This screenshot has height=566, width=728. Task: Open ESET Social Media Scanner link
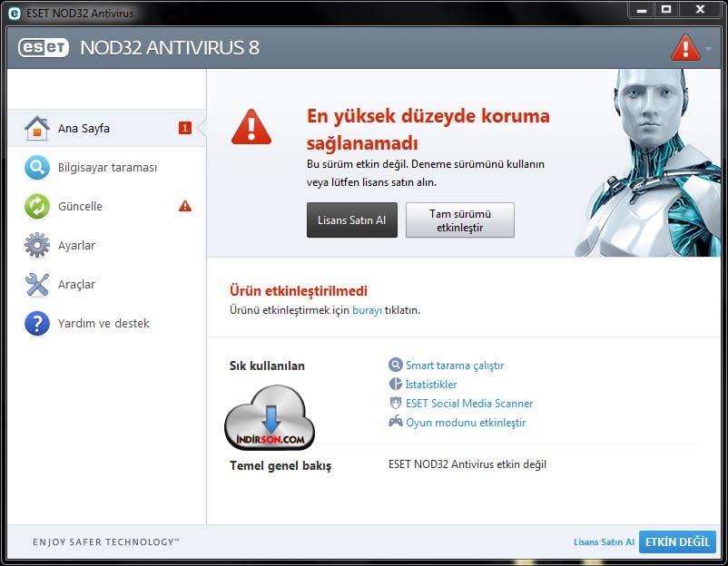[469, 403]
